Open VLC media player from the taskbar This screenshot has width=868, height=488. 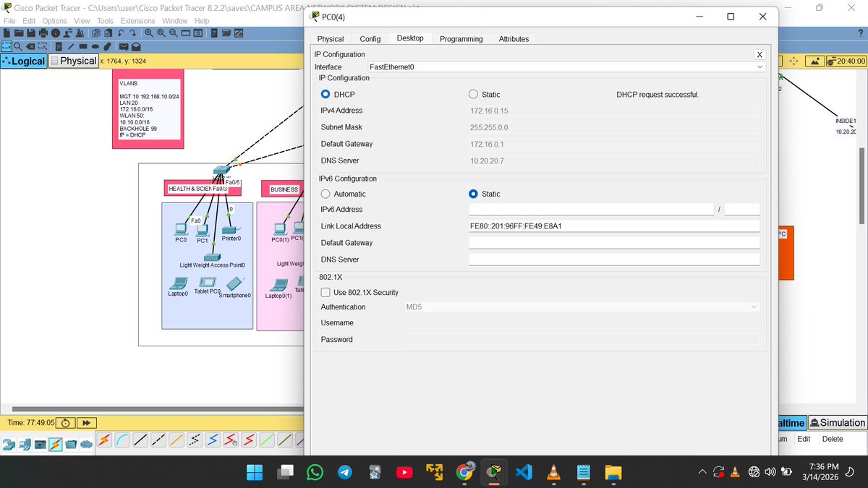click(553, 472)
